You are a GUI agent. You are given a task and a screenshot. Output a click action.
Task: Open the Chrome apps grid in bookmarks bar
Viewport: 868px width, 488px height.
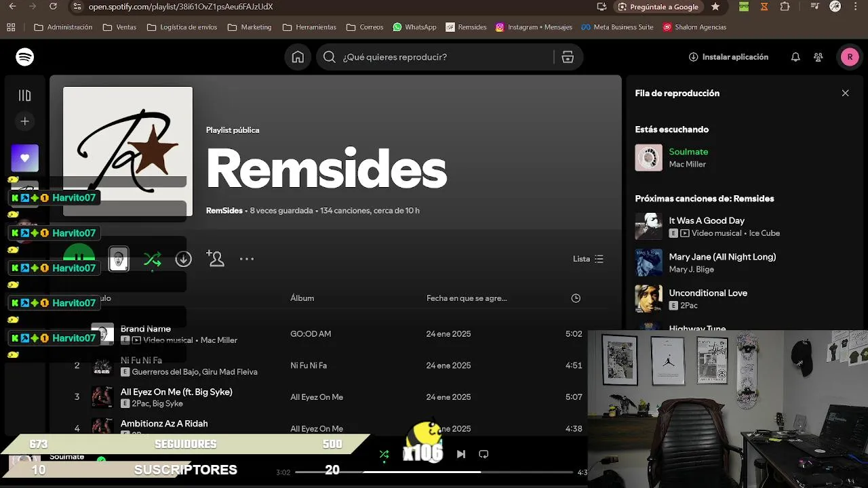(11, 27)
